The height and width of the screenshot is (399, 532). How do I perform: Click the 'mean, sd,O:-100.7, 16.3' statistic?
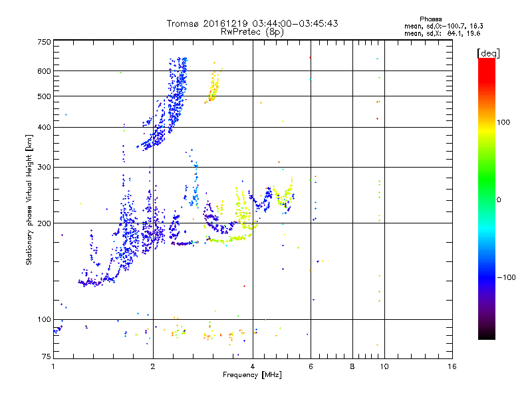pos(444,26)
